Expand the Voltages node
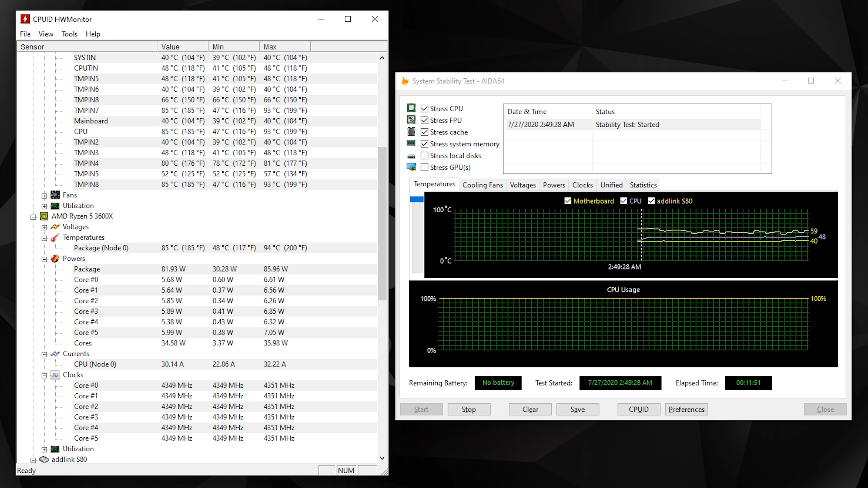The width and height of the screenshot is (868, 488). [x=44, y=227]
